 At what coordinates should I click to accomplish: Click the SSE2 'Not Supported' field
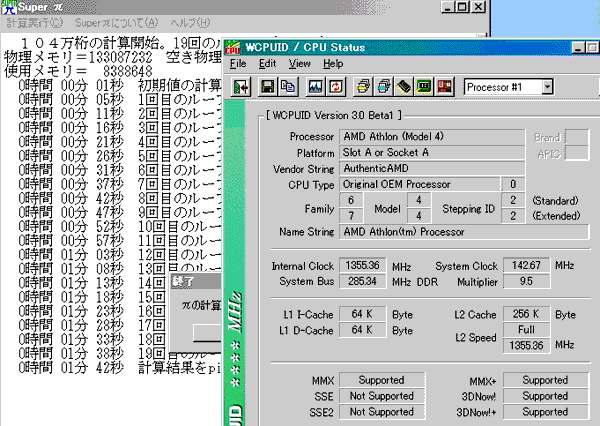pos(382,412)
